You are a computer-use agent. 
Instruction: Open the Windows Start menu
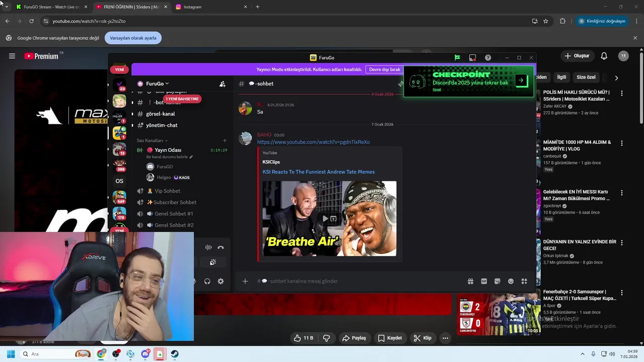11,354
